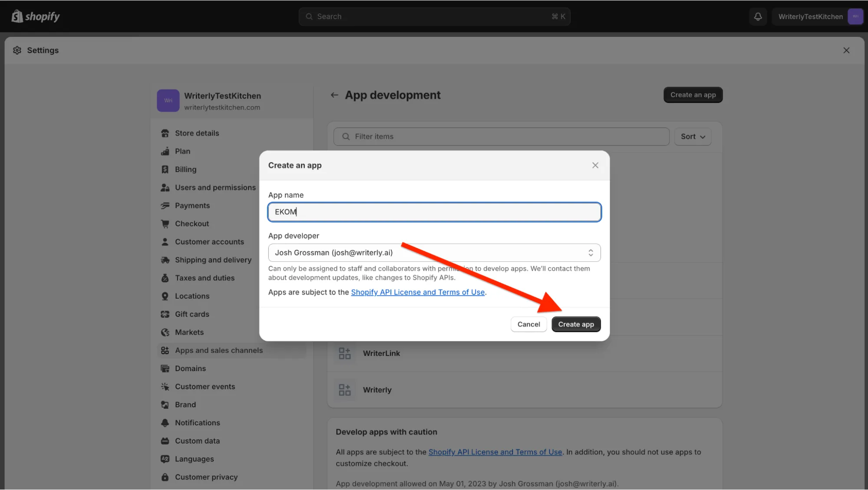The width and height of the screenshot is (868, 490).
Task: Click the writerlytestkitchen.com domain text
Action: pos(222,108)
